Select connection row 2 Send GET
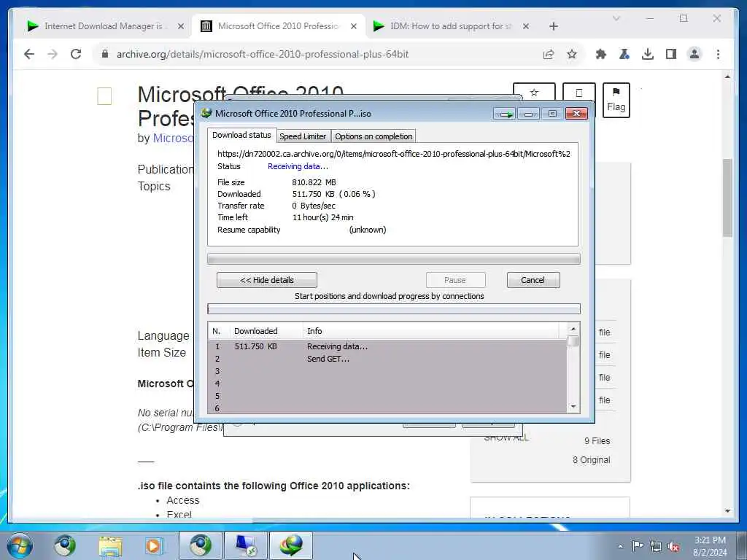747x560 pixels. [387, 359]
